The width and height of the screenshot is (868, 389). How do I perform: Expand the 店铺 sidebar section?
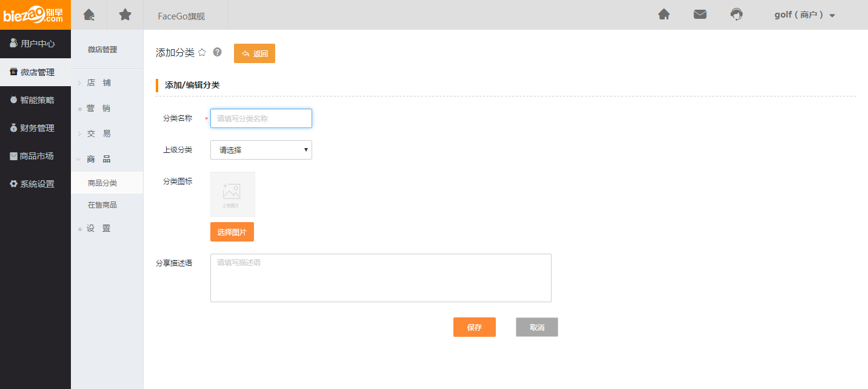pyautogui.click(x=99, y=83)
